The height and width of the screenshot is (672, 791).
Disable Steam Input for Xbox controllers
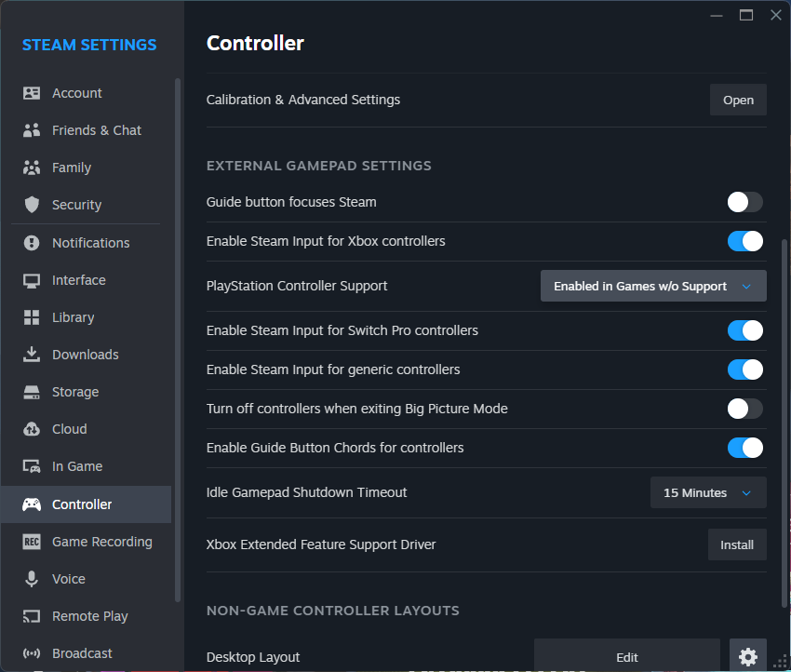744,241
